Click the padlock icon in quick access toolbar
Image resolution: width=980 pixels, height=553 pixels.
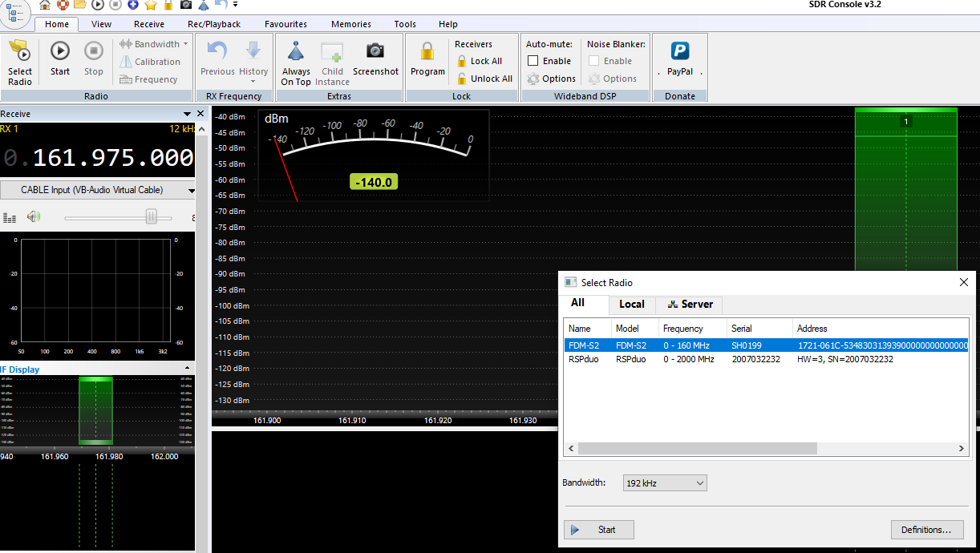click(168, 5)
